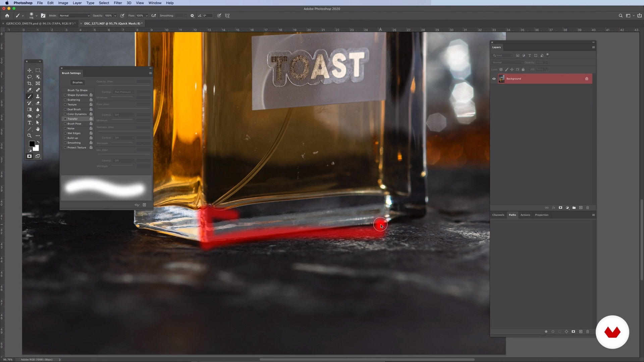
Task: Click the Brushes button
Action: (77, 82)
